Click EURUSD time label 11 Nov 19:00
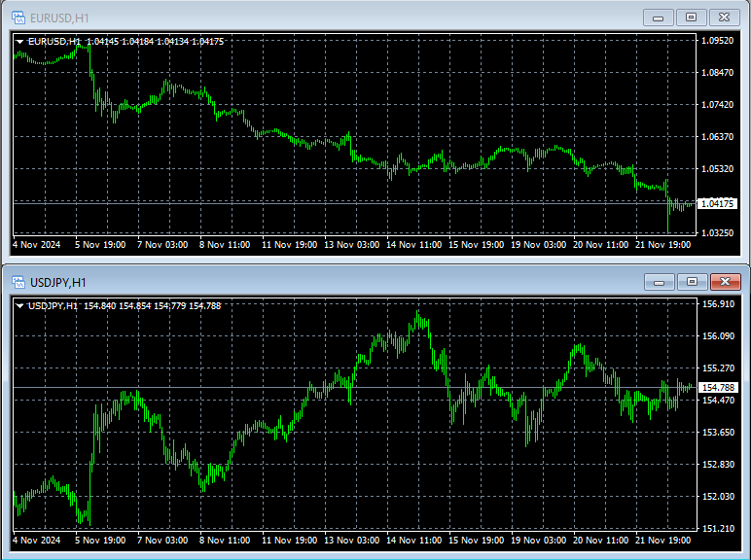This screenshot has width=751, height=560. pos(289,245)
